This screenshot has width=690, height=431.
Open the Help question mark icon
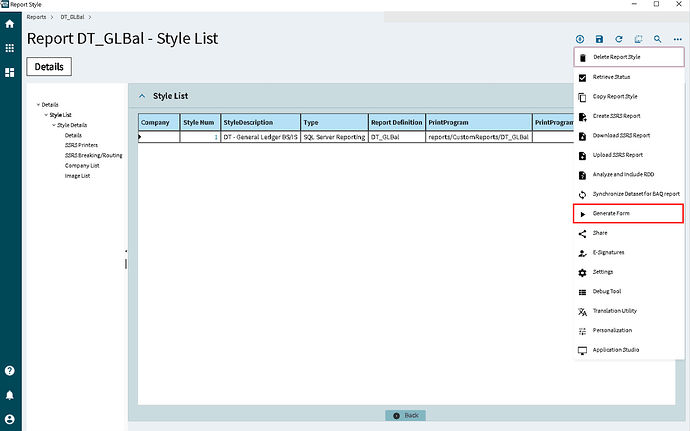click(x=10, y=371)
